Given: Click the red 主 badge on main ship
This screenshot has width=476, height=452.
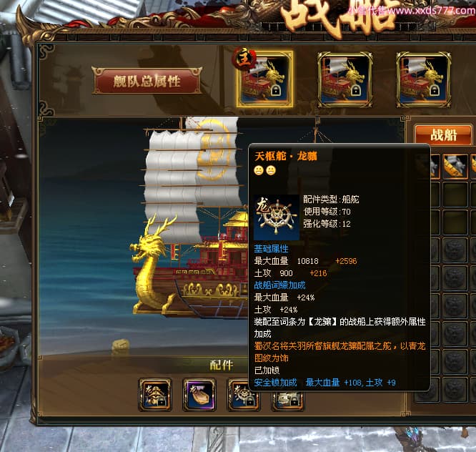Looking at the screenshot, I should tap(244, 59).
